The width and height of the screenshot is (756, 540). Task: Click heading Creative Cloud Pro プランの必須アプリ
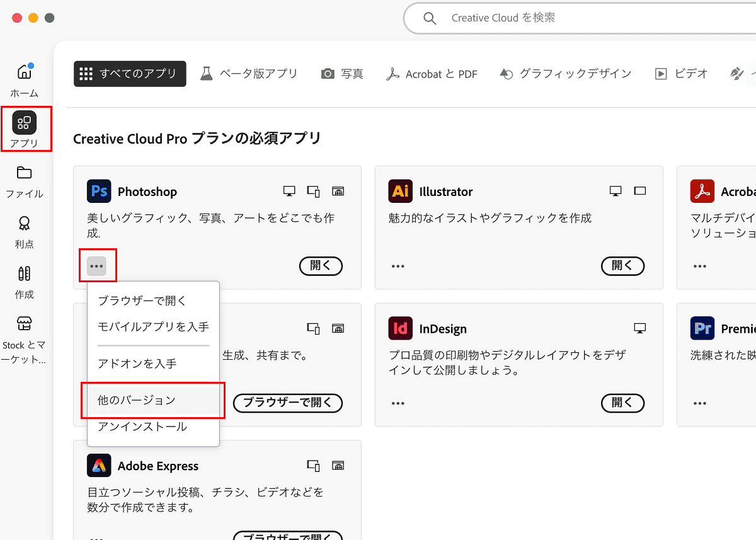(197, 138)
